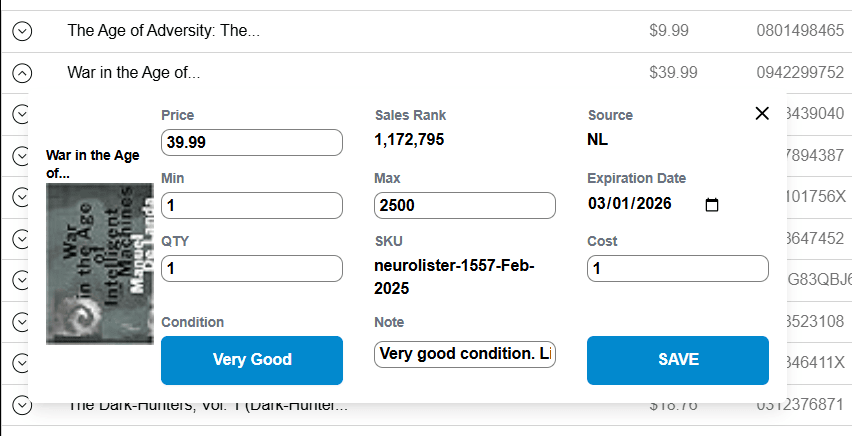The height and width of the screenshot is (436, 852).
Task: Click the Price input field
Action: tap(251, 142)
